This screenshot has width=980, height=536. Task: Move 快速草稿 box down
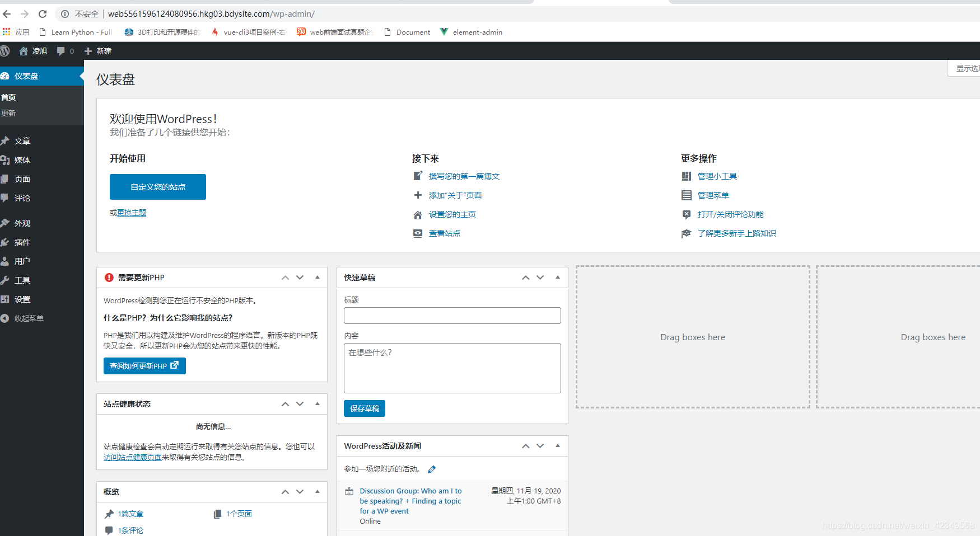tap(540, 278)
